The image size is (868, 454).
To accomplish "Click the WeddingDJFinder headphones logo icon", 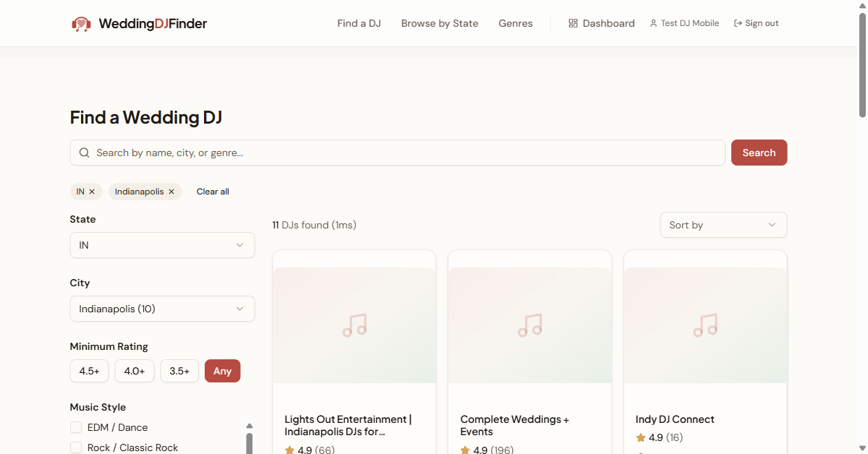I will [81, 24].
